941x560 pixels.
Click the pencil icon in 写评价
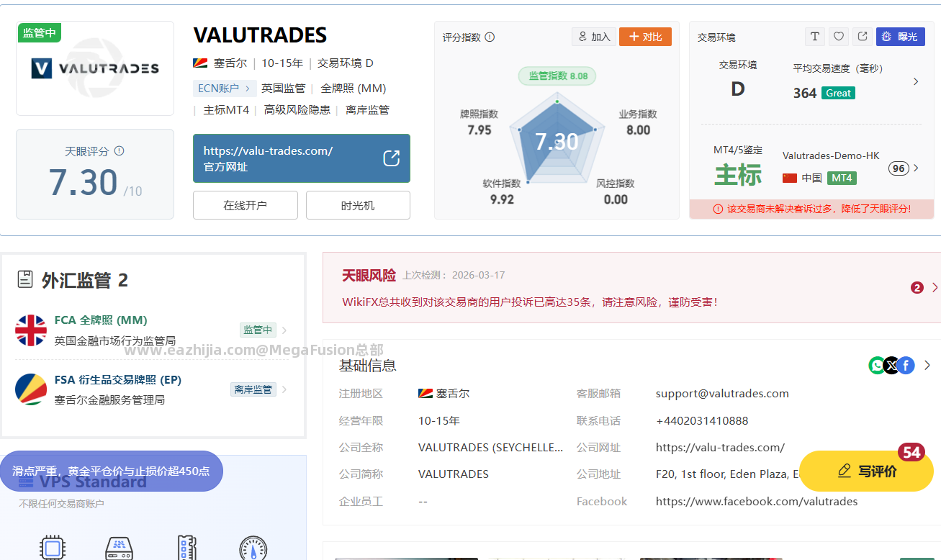click(x=845, y=471)
